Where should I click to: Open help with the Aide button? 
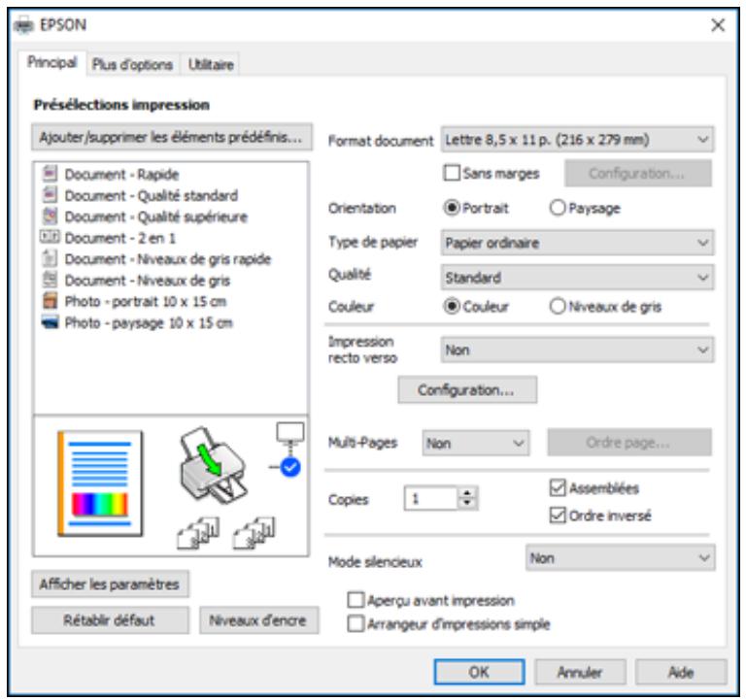coord(681,672)
